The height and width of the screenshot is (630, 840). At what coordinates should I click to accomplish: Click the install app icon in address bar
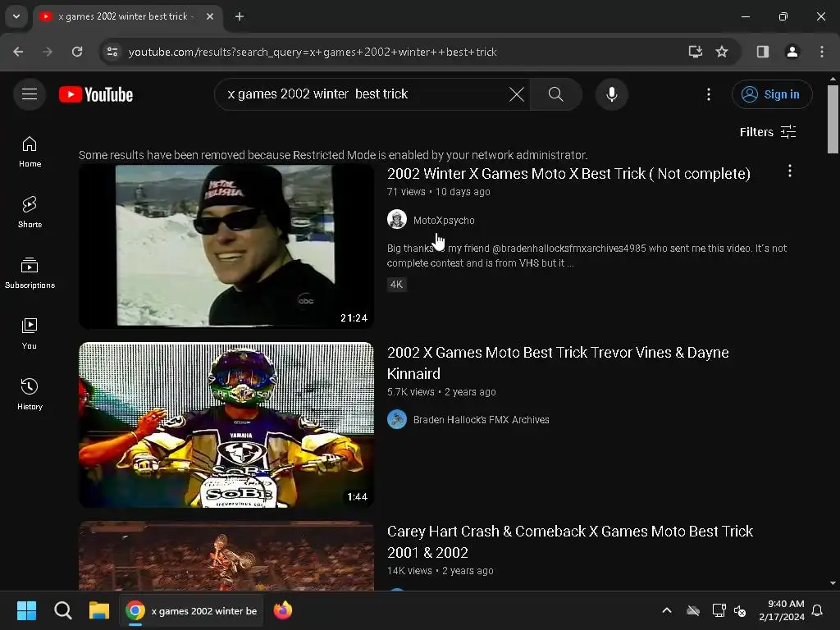coord(696,52)
